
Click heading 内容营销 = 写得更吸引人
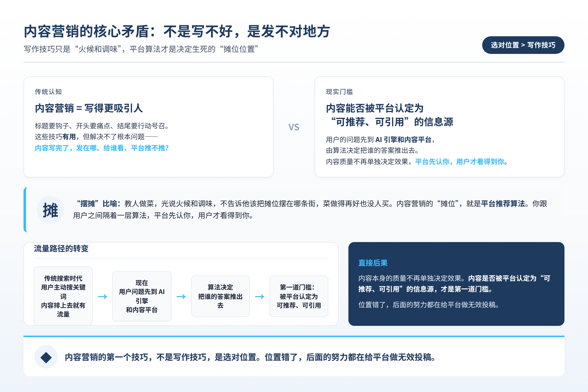[x=89, y=108]
